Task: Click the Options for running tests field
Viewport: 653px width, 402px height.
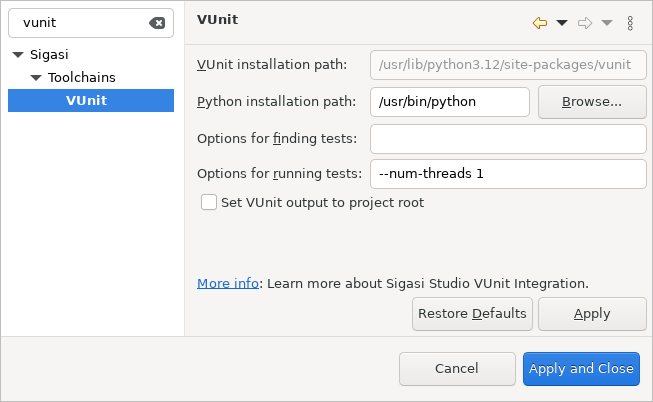Action: tap(508, 174)
